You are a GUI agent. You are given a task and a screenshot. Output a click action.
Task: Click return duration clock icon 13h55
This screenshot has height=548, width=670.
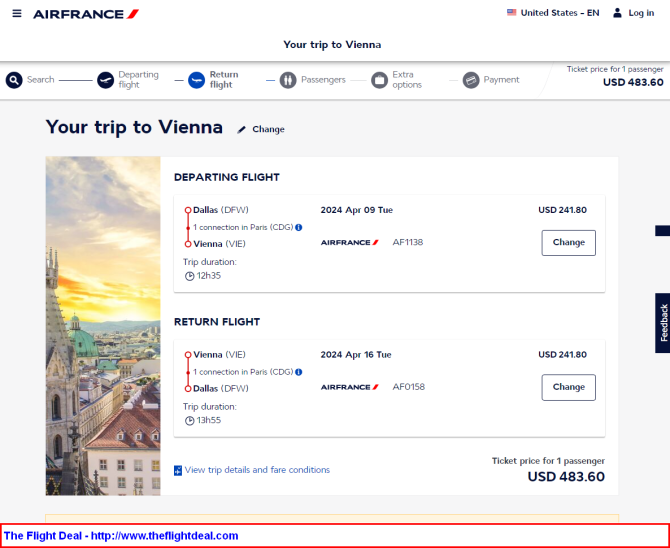tap(189, 421)
